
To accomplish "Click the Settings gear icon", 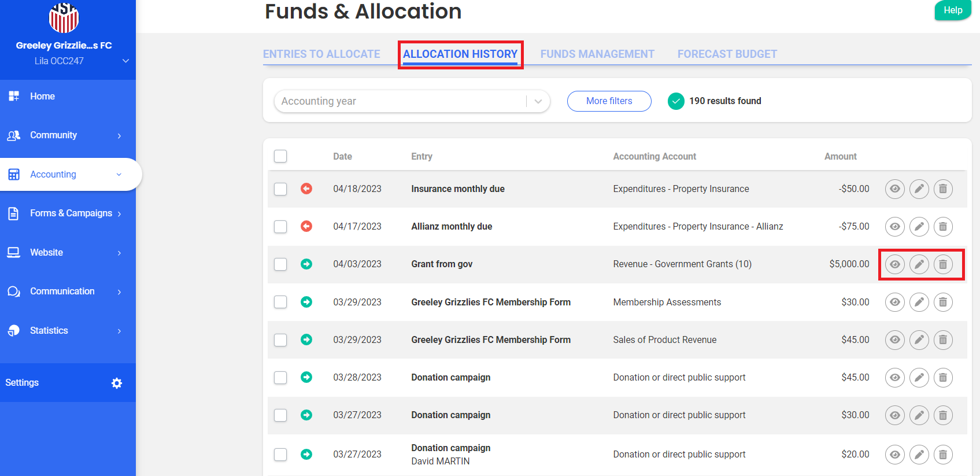I will point(117,383).
